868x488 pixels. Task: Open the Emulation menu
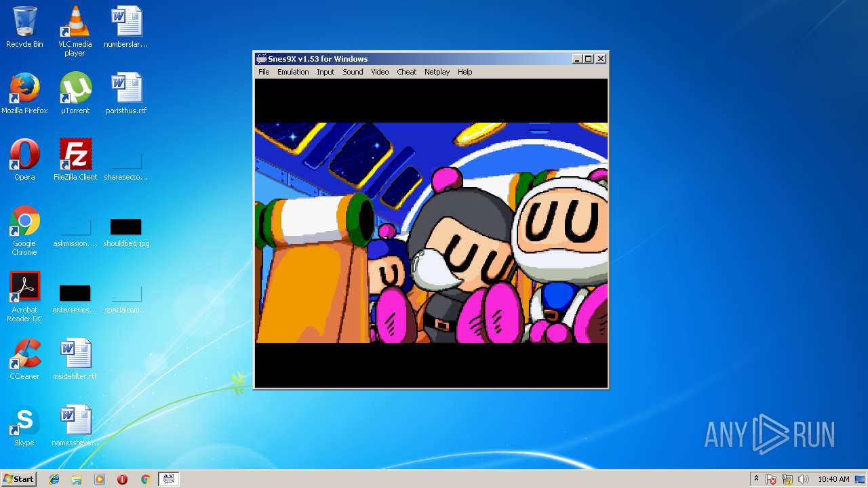point(293,72)
